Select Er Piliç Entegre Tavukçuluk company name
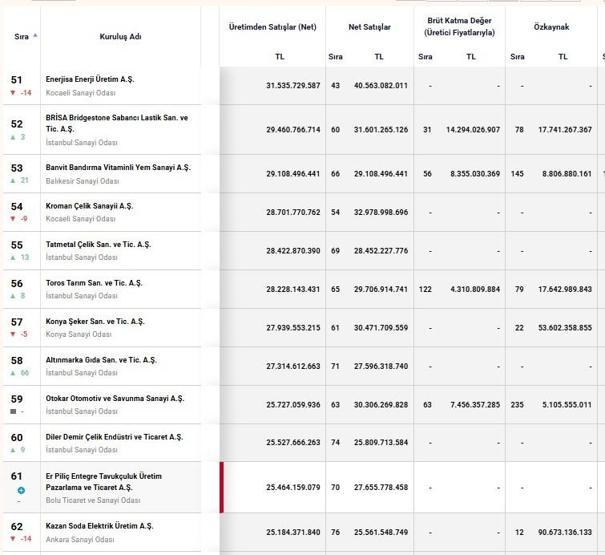Screen dimensions: 605x555 [x=103, y=482]
